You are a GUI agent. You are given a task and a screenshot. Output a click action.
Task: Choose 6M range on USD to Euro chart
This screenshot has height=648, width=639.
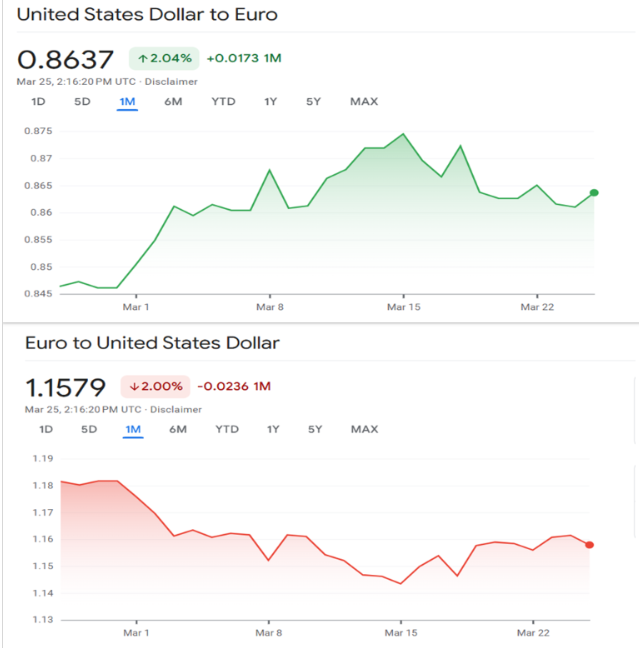click(173, 101)
